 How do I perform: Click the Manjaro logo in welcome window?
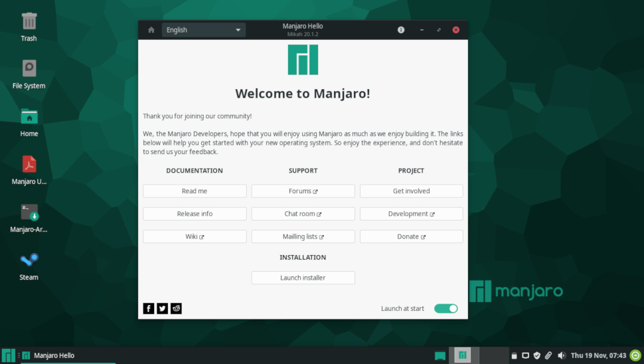(x=303, y=60)
